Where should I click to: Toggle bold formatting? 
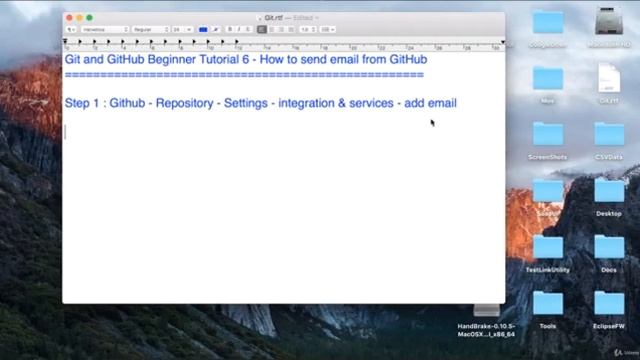coord(230,29)
